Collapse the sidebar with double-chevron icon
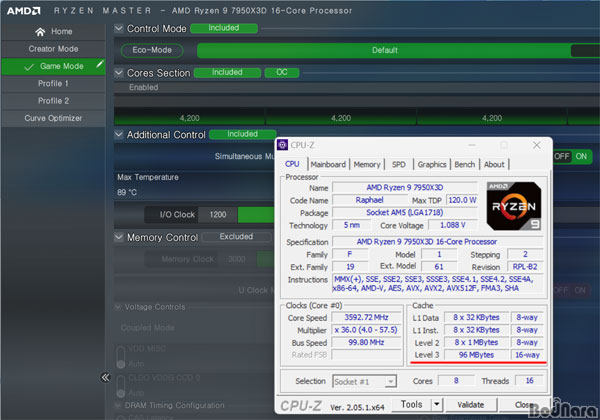 (x=105, y=378)
